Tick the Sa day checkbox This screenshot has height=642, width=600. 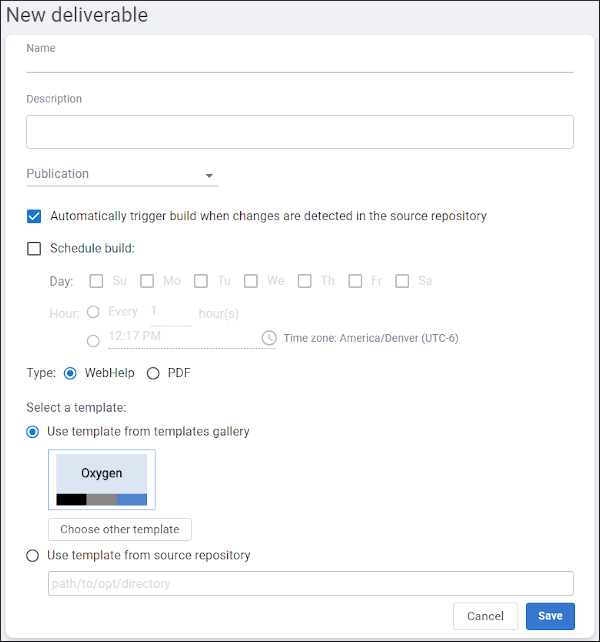pos(402,281)
